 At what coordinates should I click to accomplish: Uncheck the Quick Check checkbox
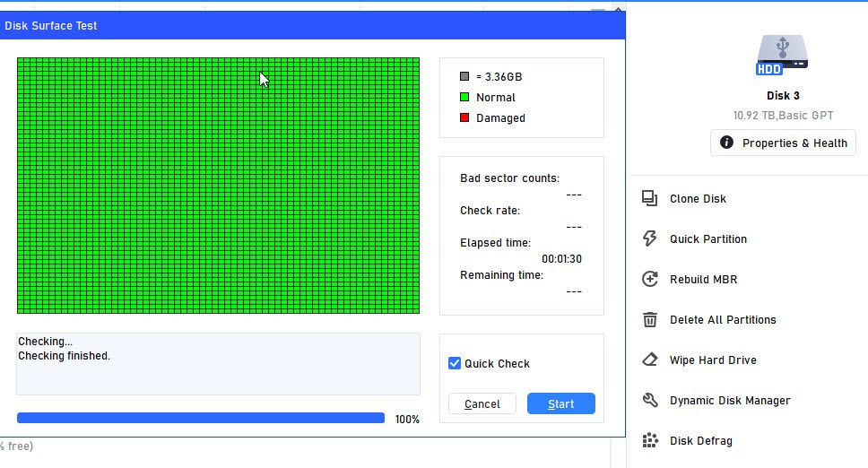455,363
